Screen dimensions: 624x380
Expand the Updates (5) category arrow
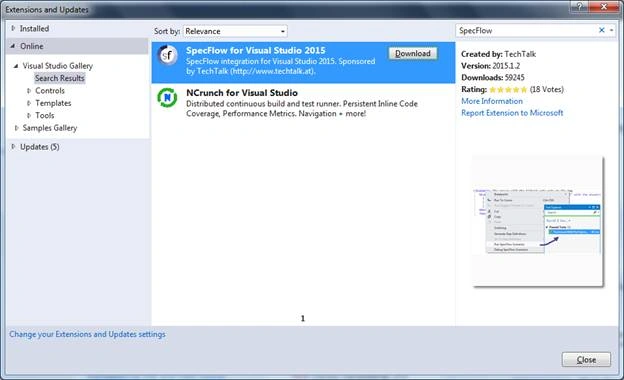(13, 147)
